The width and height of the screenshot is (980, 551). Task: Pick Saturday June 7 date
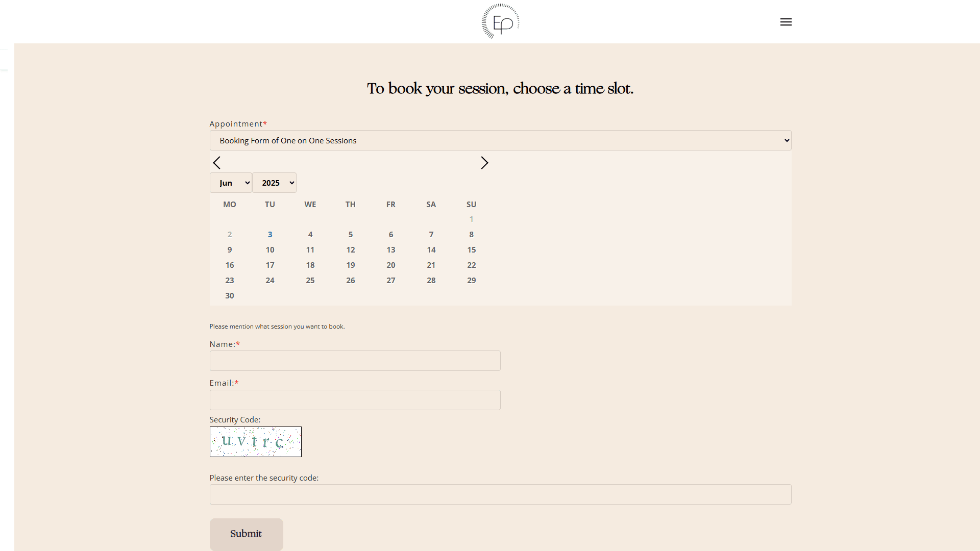(431, 234)
